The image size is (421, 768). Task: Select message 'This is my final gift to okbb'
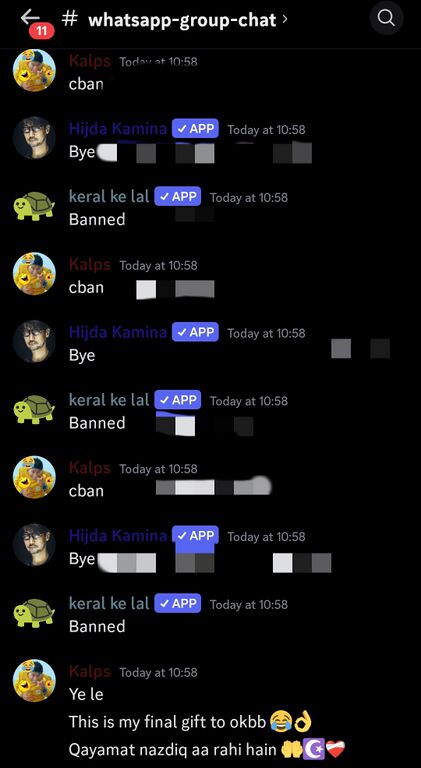pos(167,722)
